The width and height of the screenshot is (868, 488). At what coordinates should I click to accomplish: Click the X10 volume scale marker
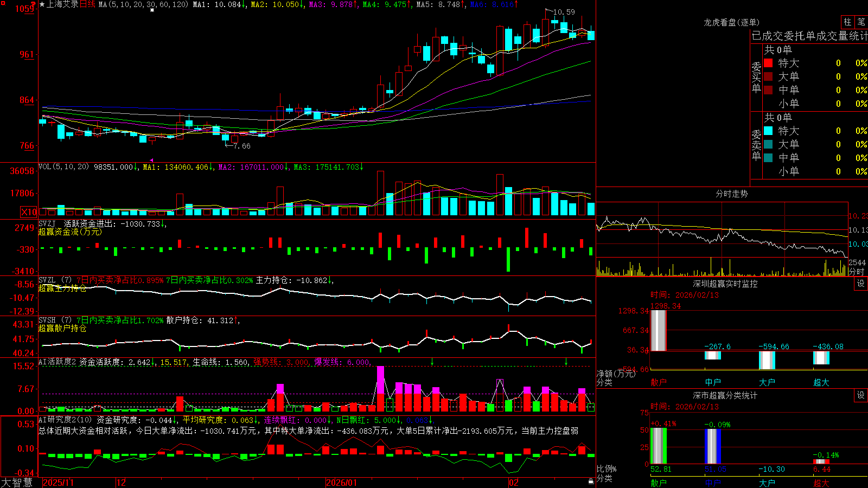coord(29,212)
